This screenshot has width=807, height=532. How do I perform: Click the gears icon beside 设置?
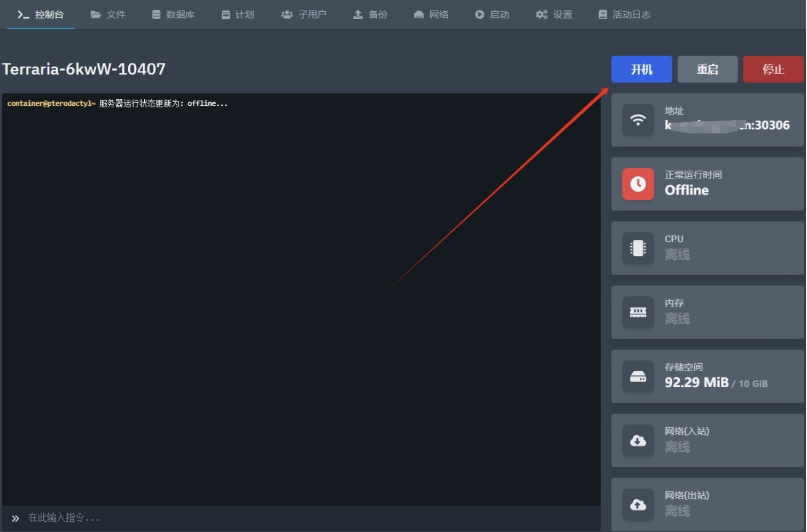541,14
